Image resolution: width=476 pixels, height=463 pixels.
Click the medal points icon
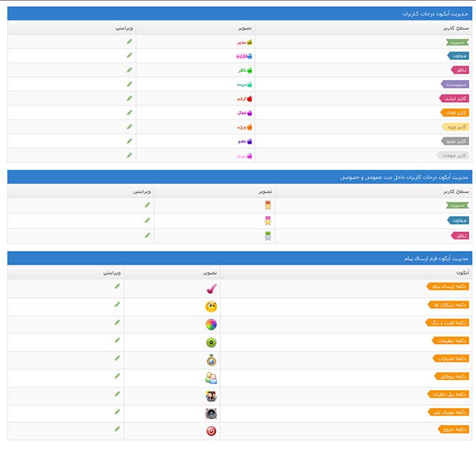[211, 360]
